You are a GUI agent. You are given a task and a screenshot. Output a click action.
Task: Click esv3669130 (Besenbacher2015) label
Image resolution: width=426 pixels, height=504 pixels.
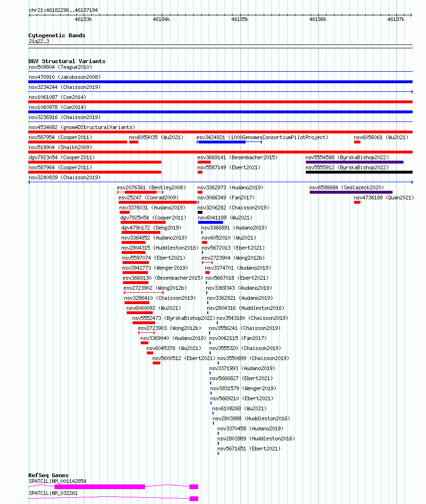pos(163,278)
